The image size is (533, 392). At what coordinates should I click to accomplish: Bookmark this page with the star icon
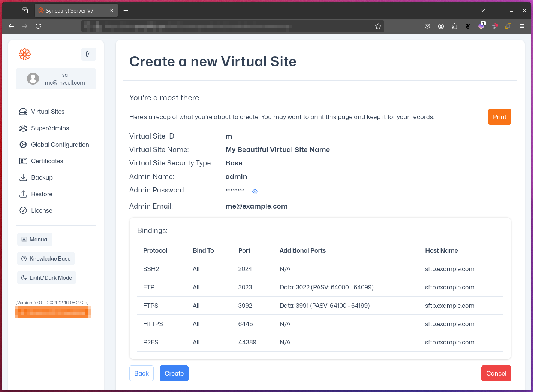378,26
